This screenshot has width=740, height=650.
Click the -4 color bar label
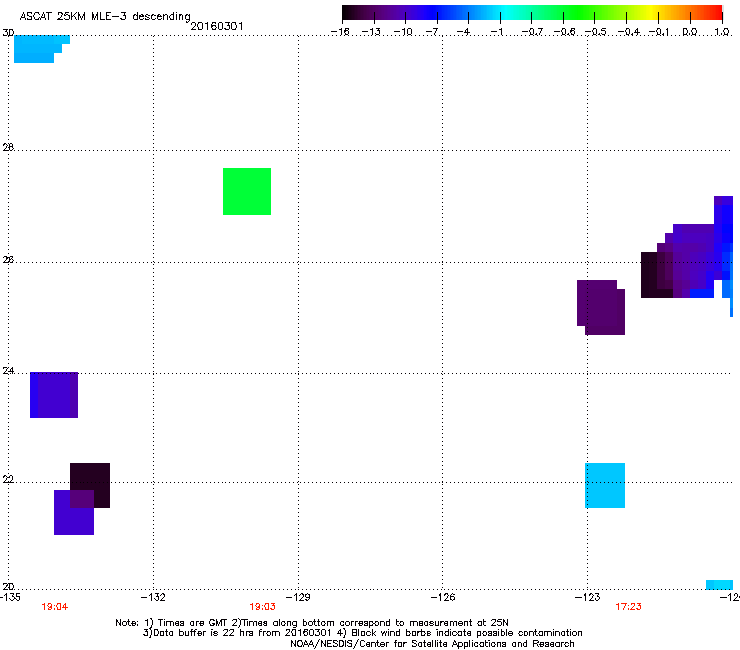point(464,32)
